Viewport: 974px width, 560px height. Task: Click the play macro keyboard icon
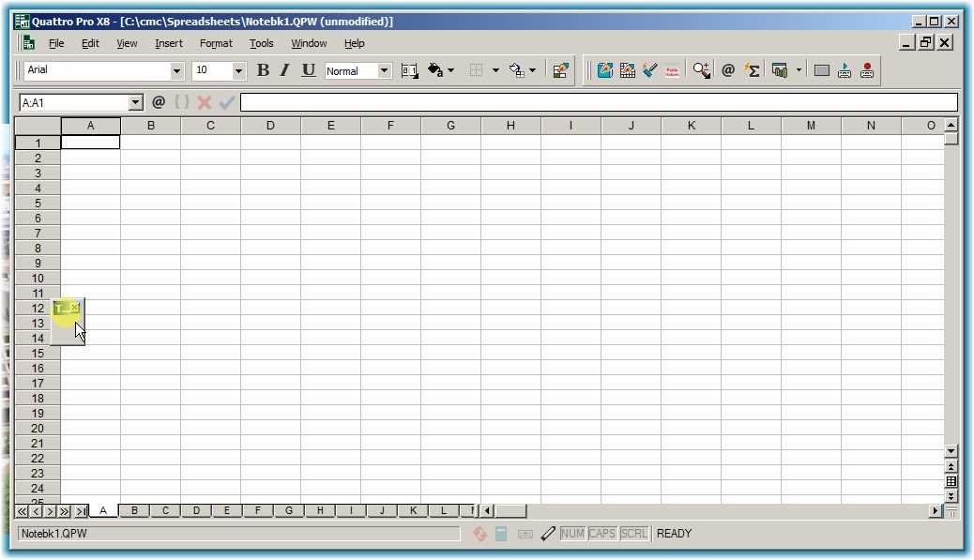[844, 70]
